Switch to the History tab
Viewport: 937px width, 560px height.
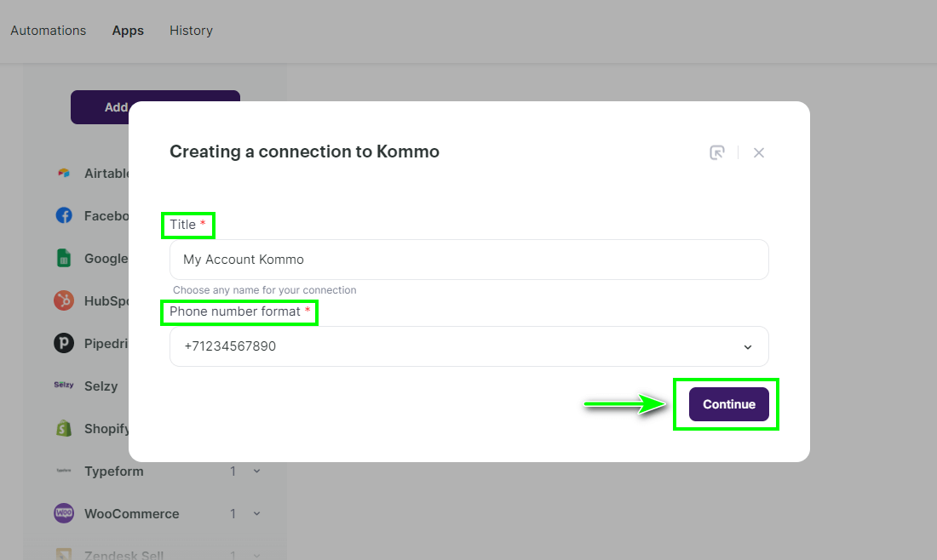point(191,31)
